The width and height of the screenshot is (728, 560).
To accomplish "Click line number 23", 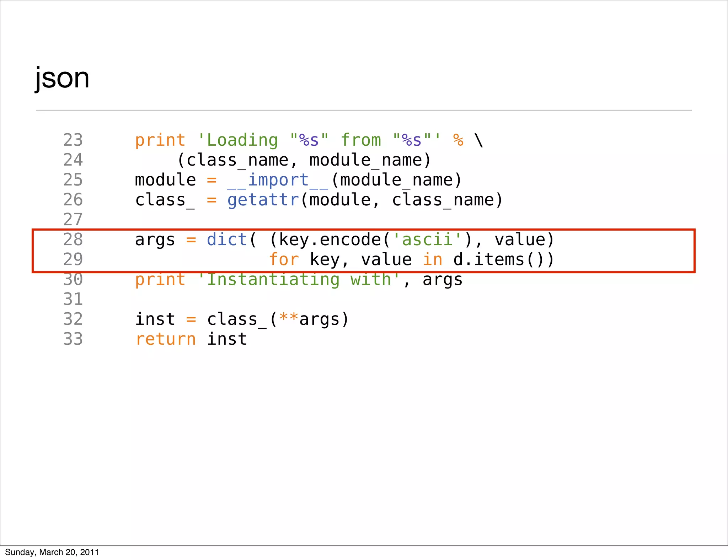I will click(x=73, y=140).
